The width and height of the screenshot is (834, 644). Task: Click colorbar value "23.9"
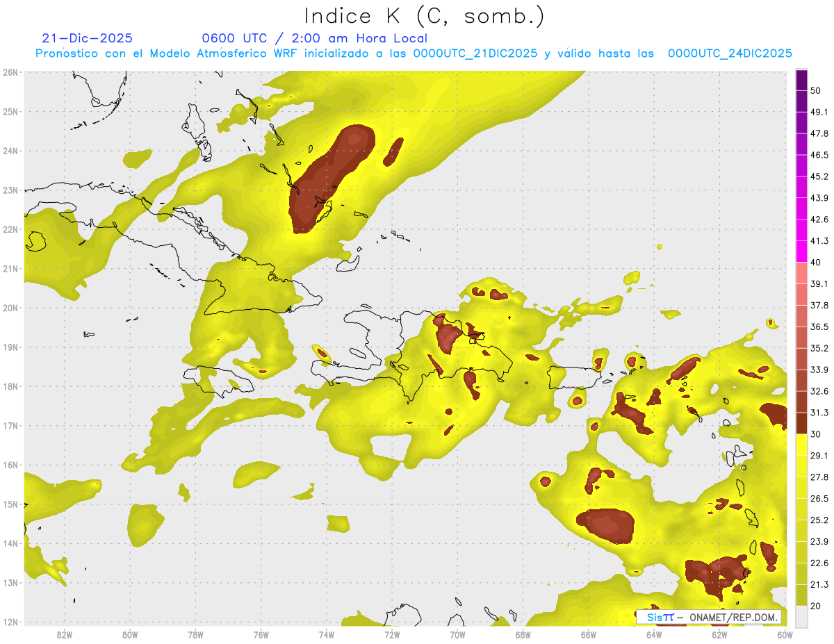[819, 542]
